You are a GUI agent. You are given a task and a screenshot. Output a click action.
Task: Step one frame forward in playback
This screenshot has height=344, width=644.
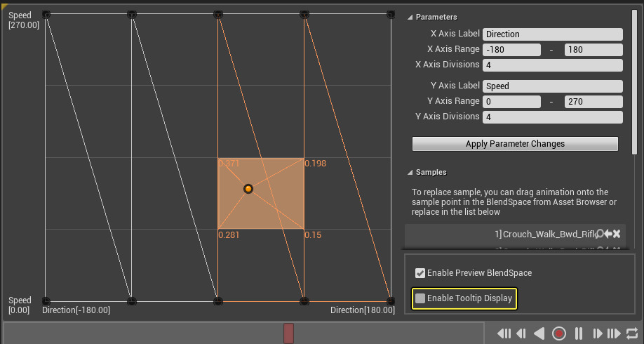click(x=598, y=333)
